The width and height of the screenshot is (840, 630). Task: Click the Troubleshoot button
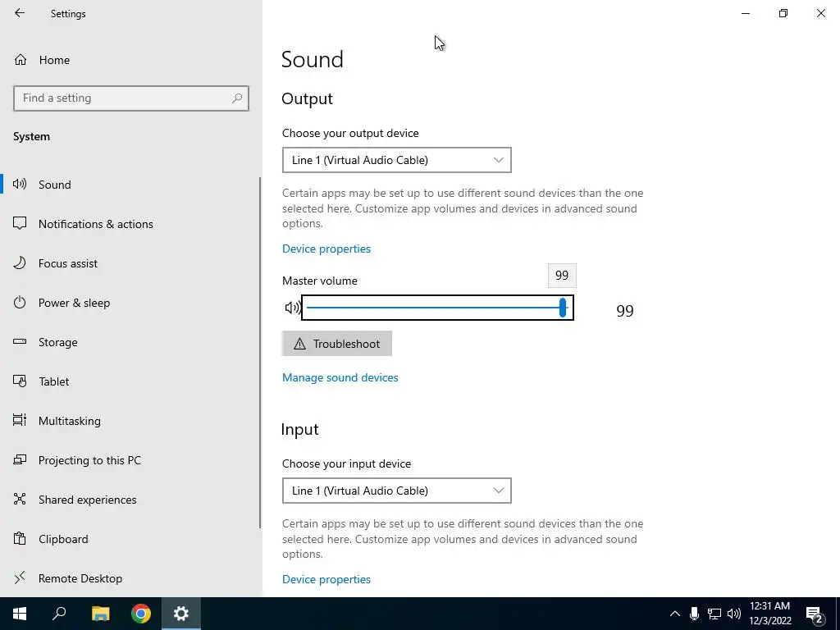pos(337,344)
